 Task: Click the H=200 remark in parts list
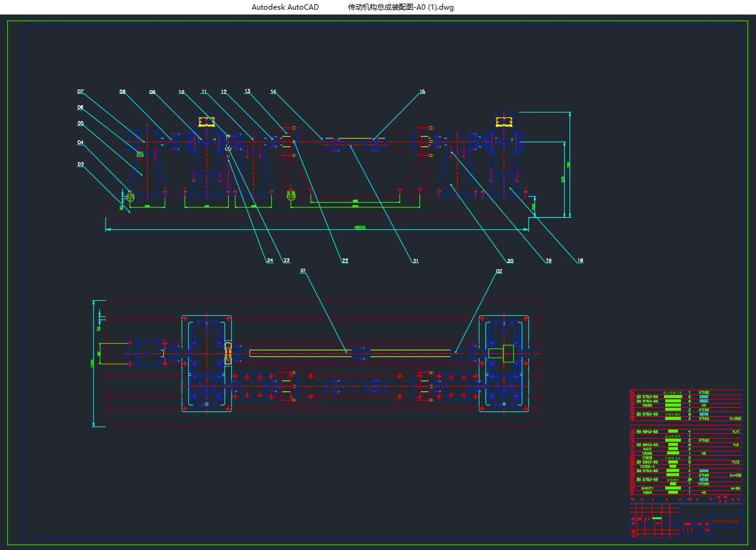click(x=735, y=418)
